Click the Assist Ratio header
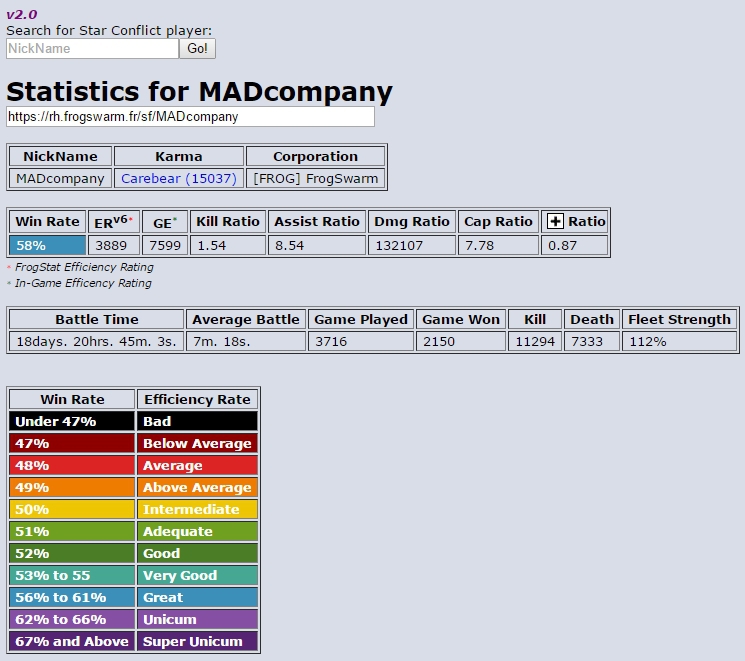The width and height of the screenshot is (745, 661). click(x=317, y=221)
